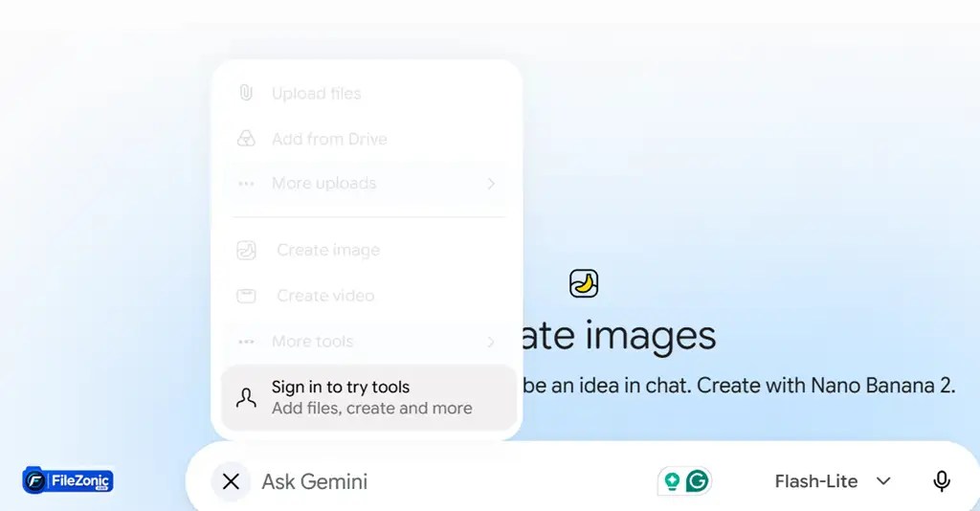Screen dimensions: 980x511
Task: Open the Flash-Lite model dropdown
Action: (x=833, y=481)
